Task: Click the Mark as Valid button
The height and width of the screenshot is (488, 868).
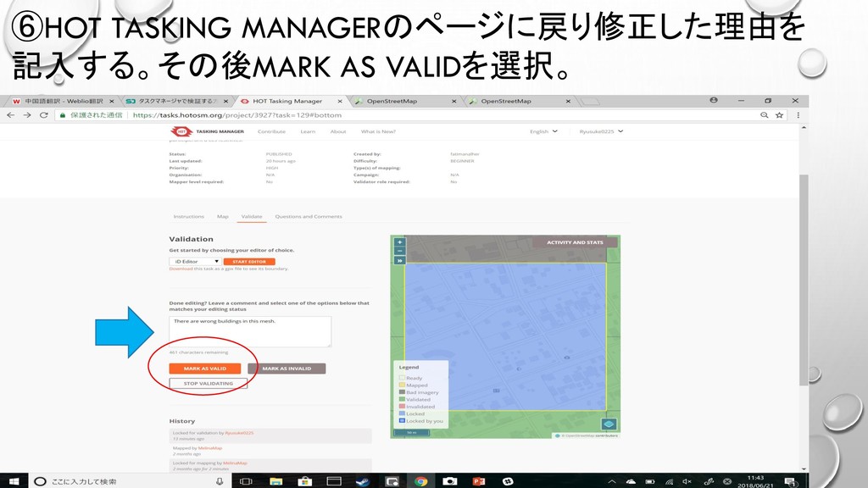Action: pos(205,369)
